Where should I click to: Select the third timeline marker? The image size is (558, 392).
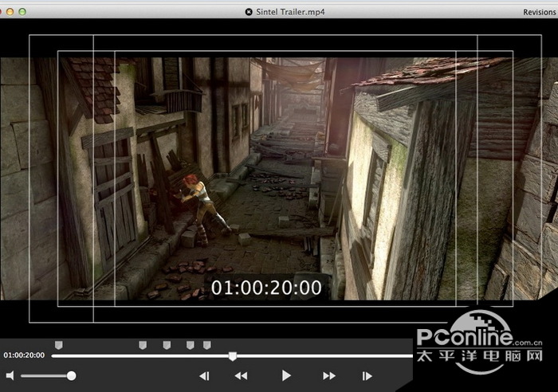167,345
